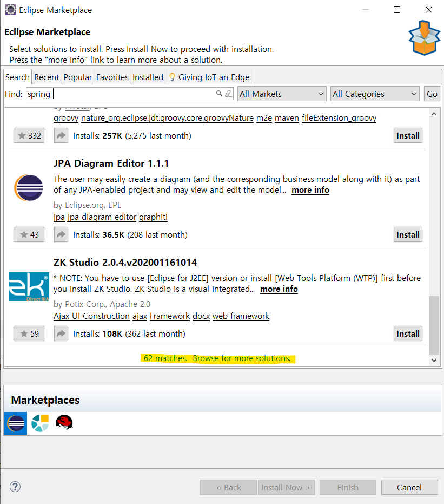Switch to the Favorites tab

(x=112, y=77)
